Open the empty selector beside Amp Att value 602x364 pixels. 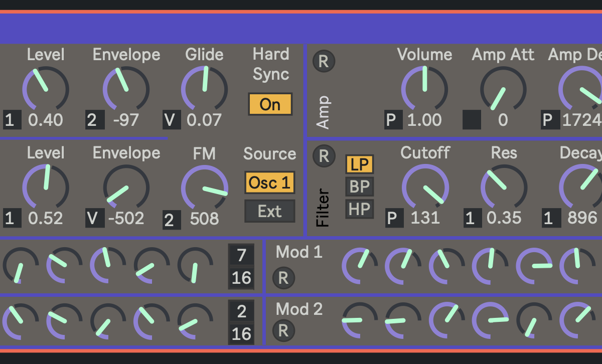point(472,120)
